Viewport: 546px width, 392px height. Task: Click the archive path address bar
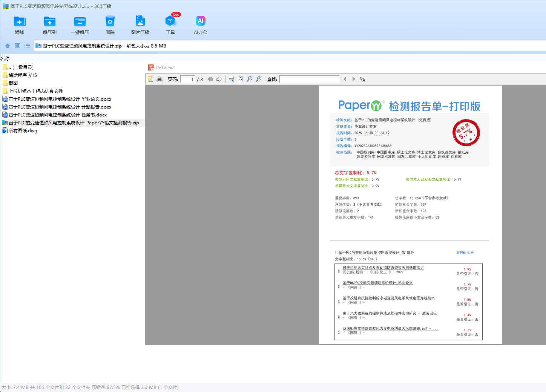click(290, 46)
